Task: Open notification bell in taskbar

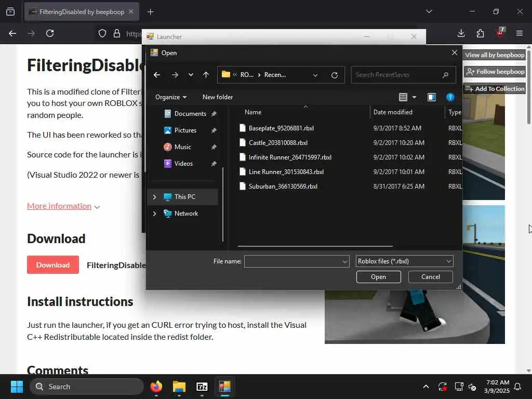Action: [x=517, y=387]
